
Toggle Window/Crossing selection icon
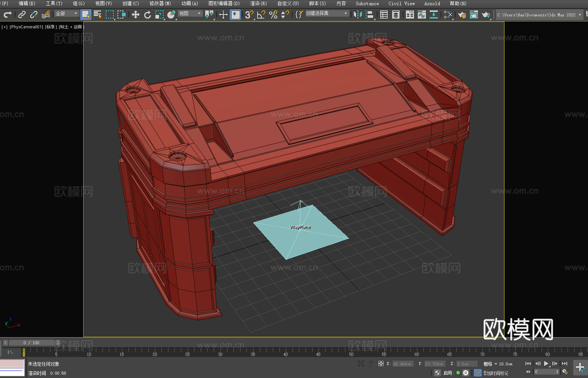click(x=122, y=14)
